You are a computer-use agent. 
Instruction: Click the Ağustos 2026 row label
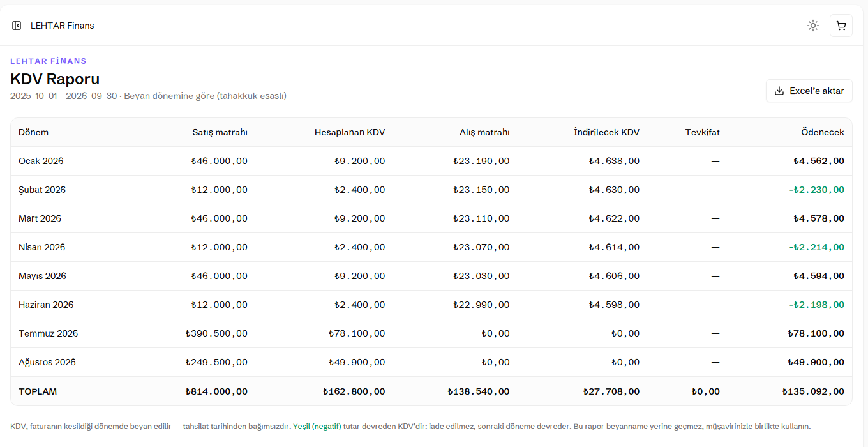47,362
